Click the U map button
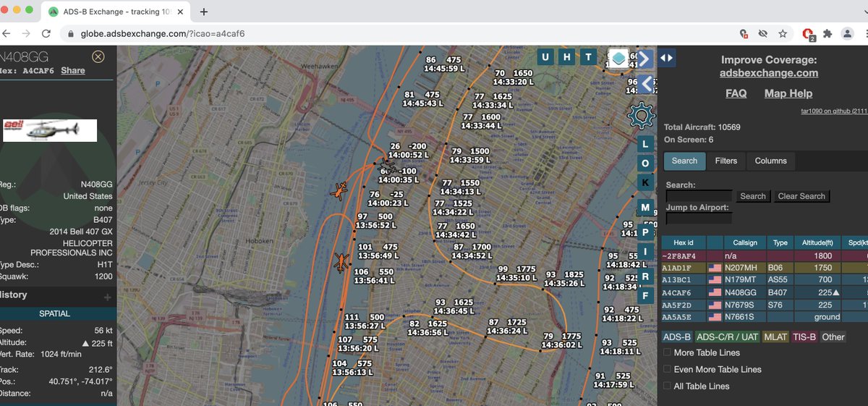This screenshot has width=868, height=406. (545, 57)
